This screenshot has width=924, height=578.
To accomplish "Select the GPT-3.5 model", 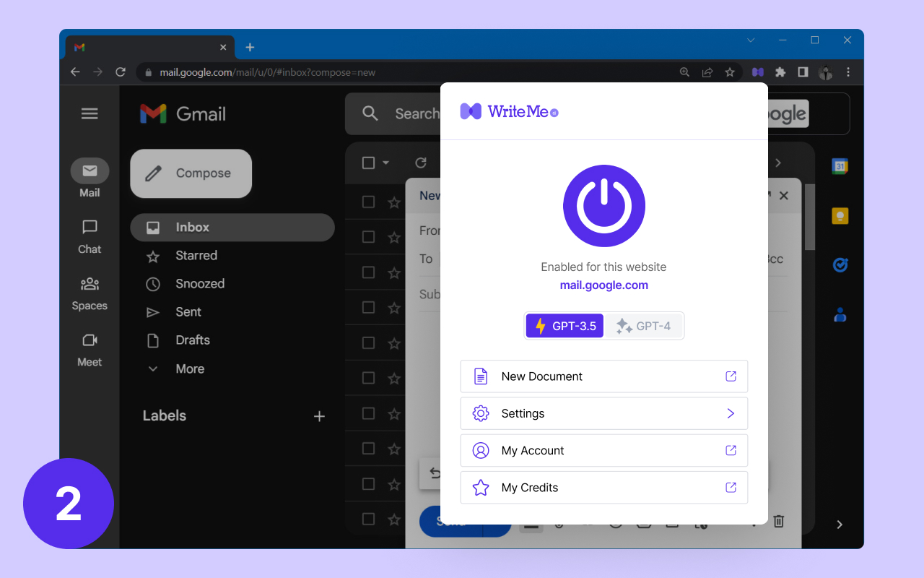I will tap(565, 326).
